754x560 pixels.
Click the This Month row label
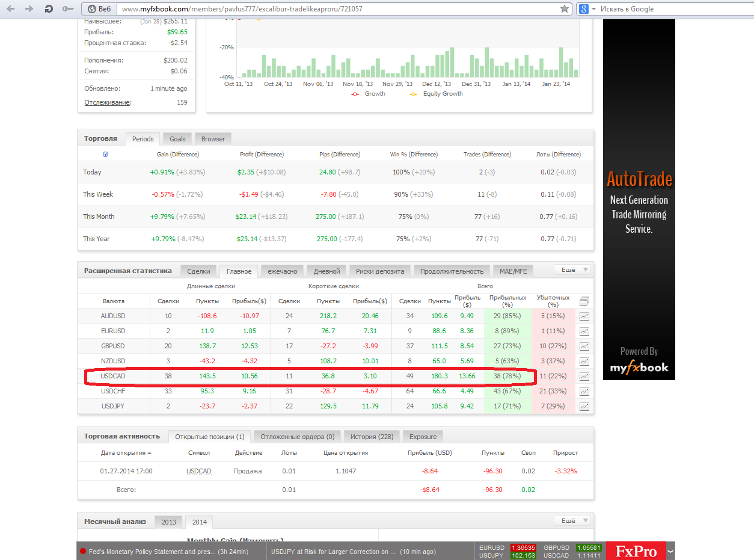[99, 217]
